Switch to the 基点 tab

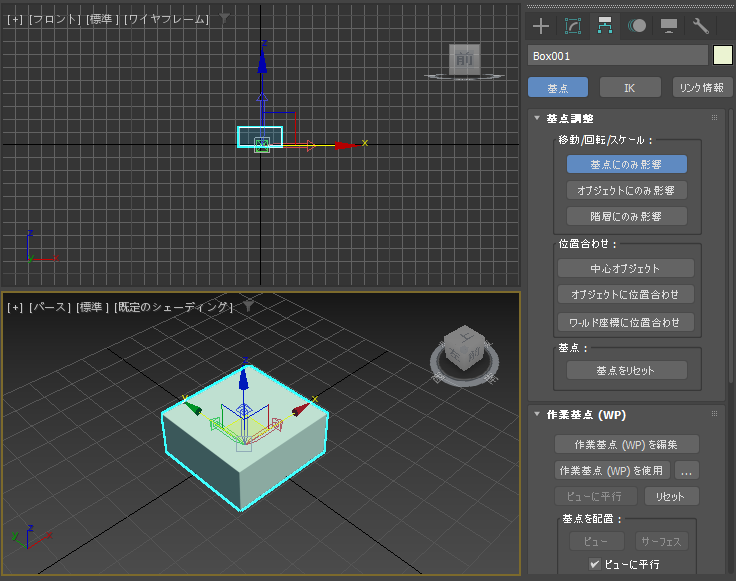click(558, 88)
